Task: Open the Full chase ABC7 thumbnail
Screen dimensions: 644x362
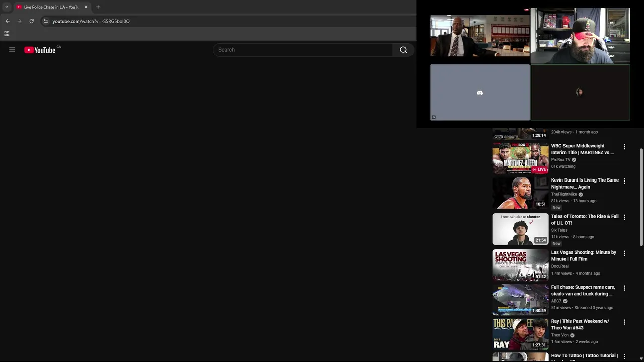Action: [520, 299]
